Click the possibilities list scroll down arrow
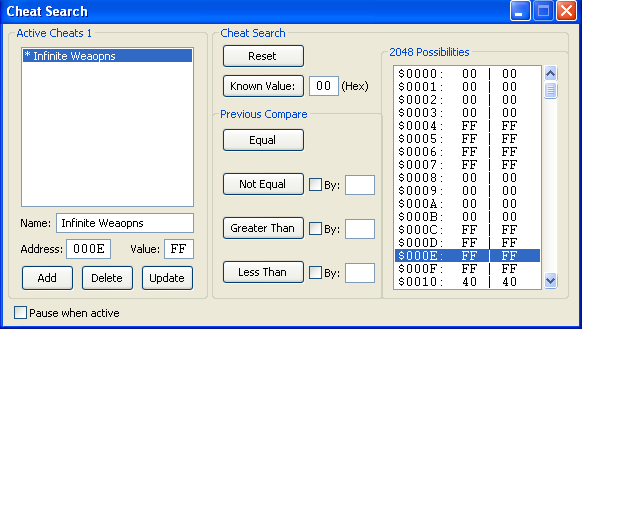640x512 pixels. [x=551, y=281]
